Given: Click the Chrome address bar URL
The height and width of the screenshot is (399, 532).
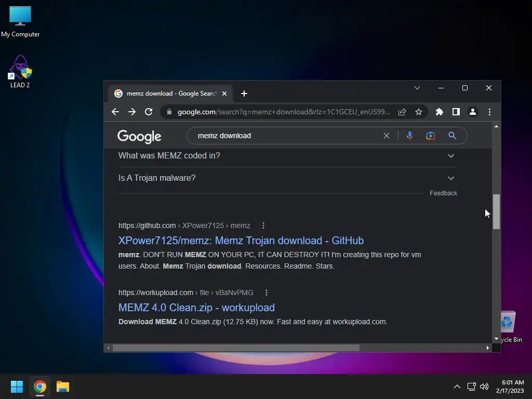Looking at the screenshot, I should click(284, 112).
